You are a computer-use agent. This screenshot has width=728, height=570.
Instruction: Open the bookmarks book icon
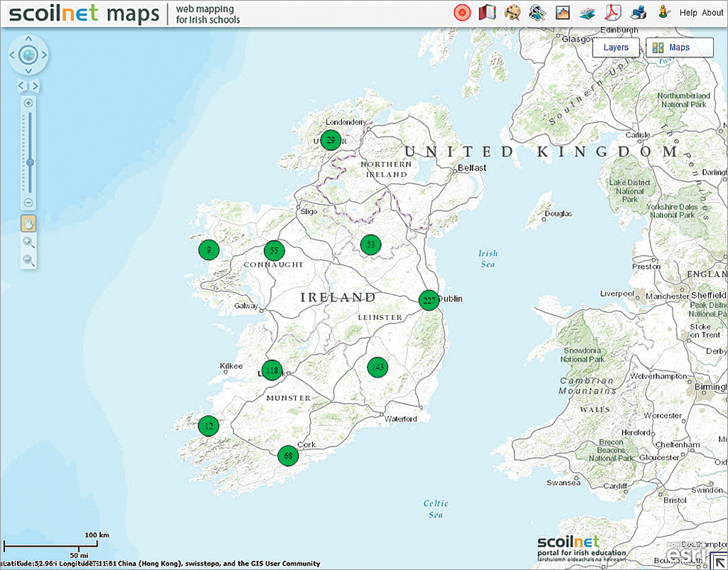pyautogui.click(x=487, y=13)
